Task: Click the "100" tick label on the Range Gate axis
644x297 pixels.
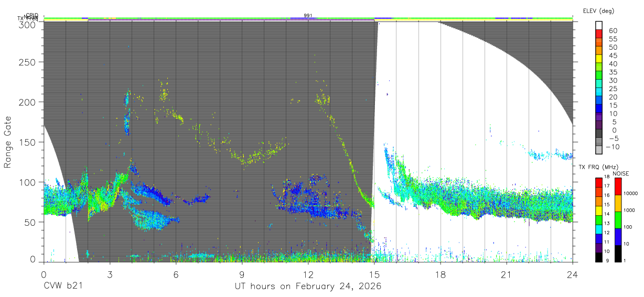Action: click(x=28, y=182)
